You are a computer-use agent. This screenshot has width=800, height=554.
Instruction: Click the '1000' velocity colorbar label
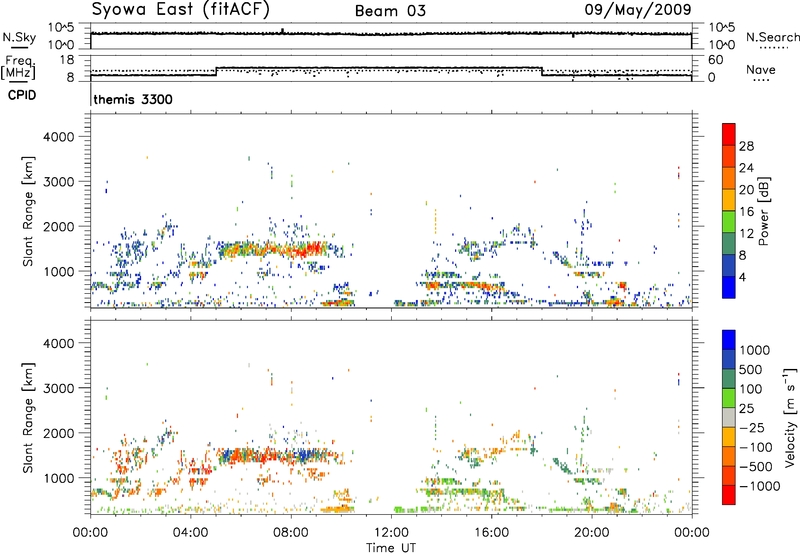click(x=754, y=350)
